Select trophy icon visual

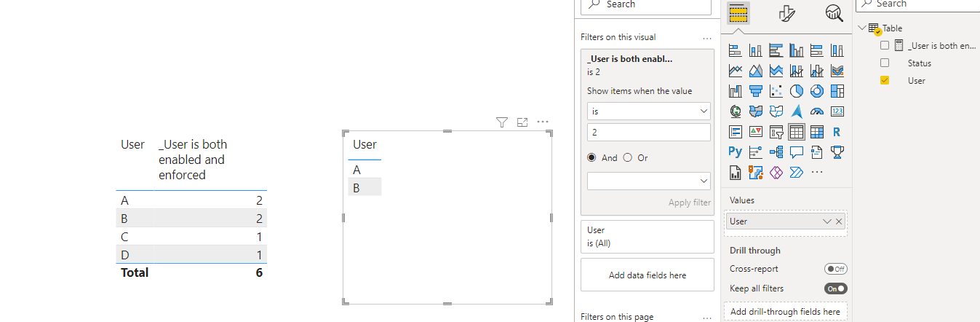(837, 152)
